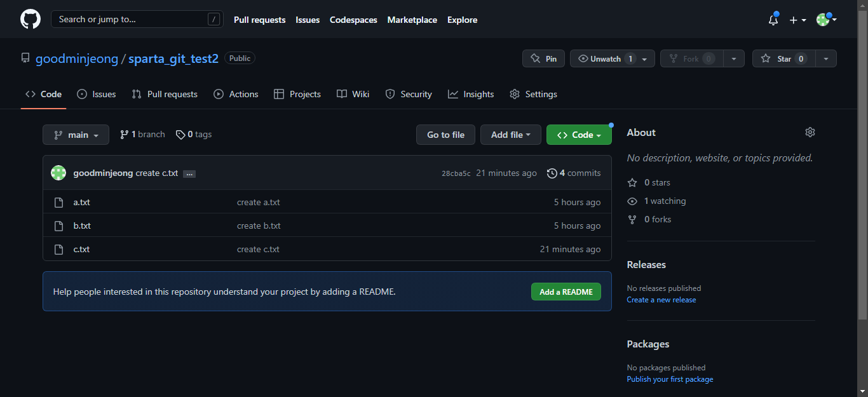
Task: Open sparta_git_test2 repository link
Action: pyautogui.click(x=173, y=58)
